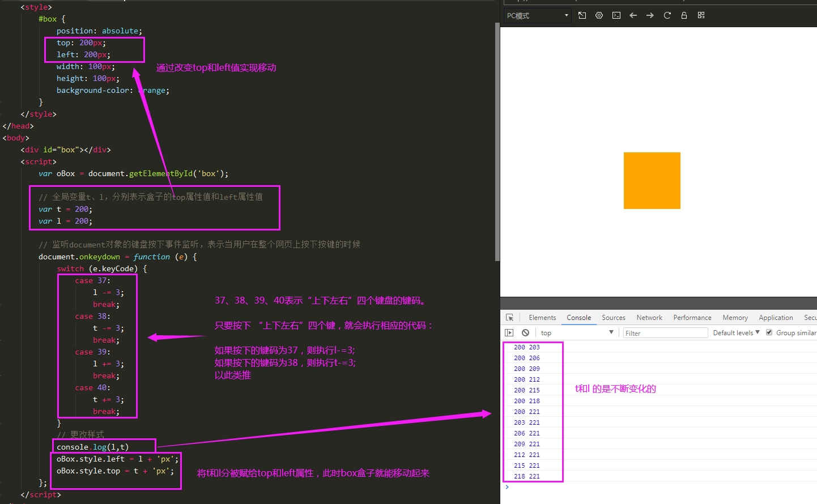The image size is (817, 504).
Task: Open the Network tab
Action: click(x=649, y=318)
